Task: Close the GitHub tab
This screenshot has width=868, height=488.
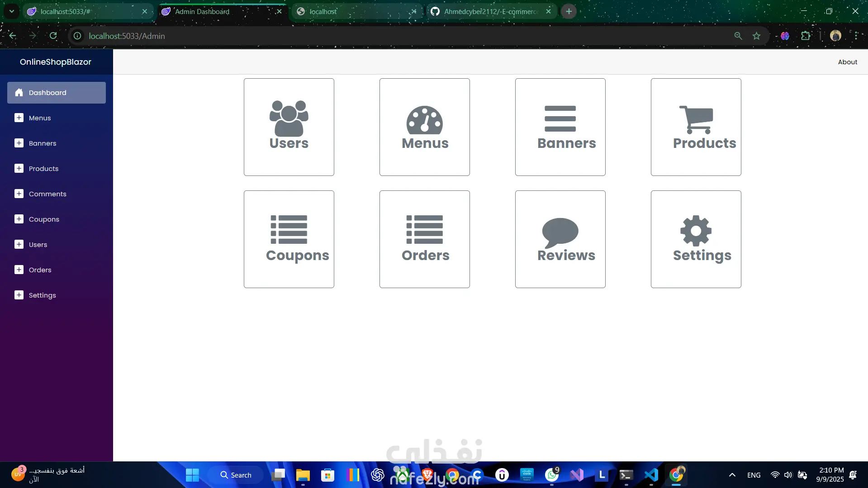Action: coord(548,11)
